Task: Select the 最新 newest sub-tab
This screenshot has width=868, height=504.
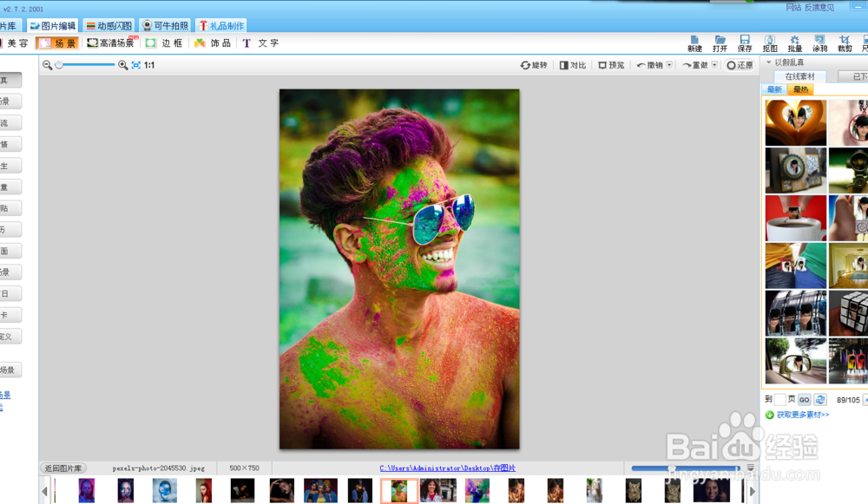Action: pyautogui.click(x=774, y=89)
